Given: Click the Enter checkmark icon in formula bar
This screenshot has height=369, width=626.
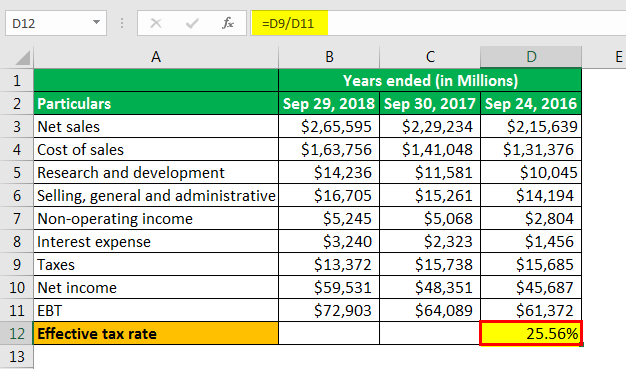Looking at the screenshot, I should pyautogui.click(x=192, y=23).
